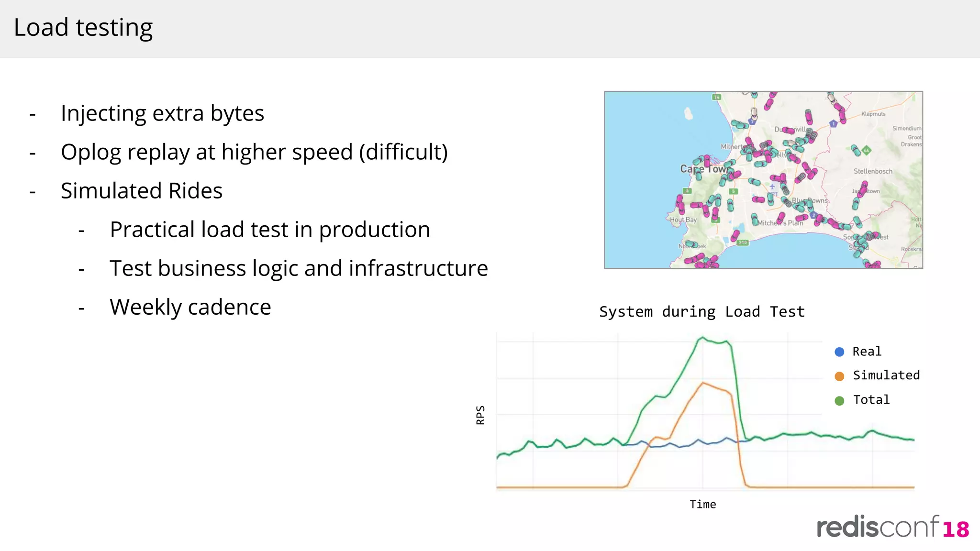Click the Klapmuts label on the map
This screenshot has width=980, height=551.
(x=873, y=114)
